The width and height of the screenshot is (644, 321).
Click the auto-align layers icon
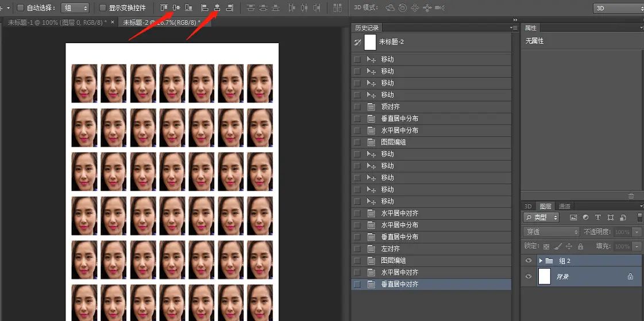(337, 8)
